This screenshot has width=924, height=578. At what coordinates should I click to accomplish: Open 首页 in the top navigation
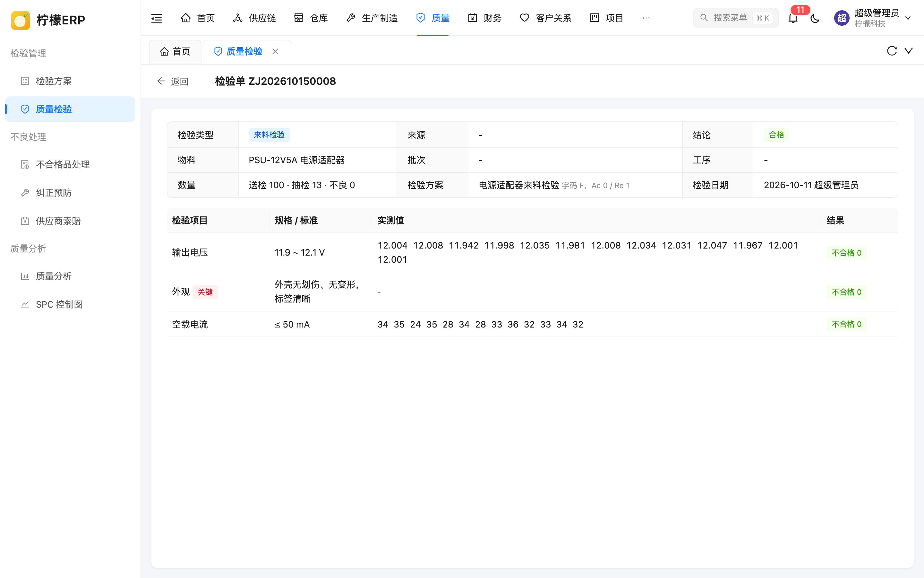198,18
